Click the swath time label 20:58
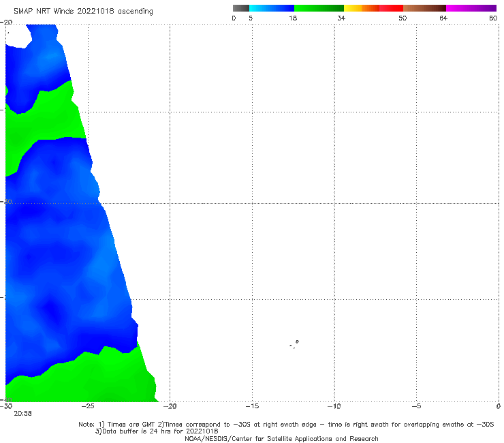 (23, 414)
